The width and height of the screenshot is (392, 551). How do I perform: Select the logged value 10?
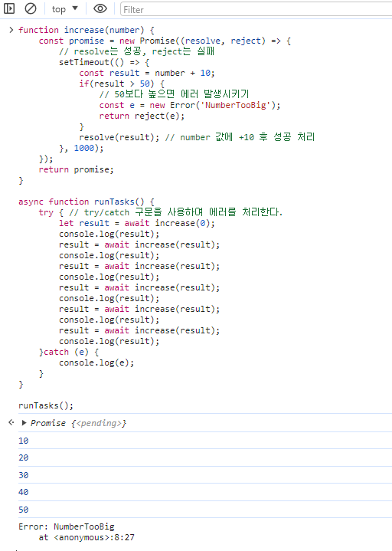(x=24, y=441)
